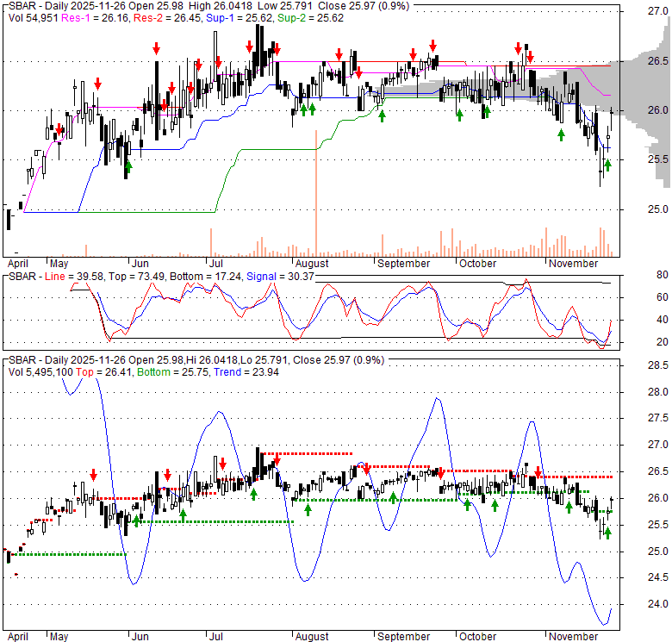Click August on top chart time axis

(312, 264)
